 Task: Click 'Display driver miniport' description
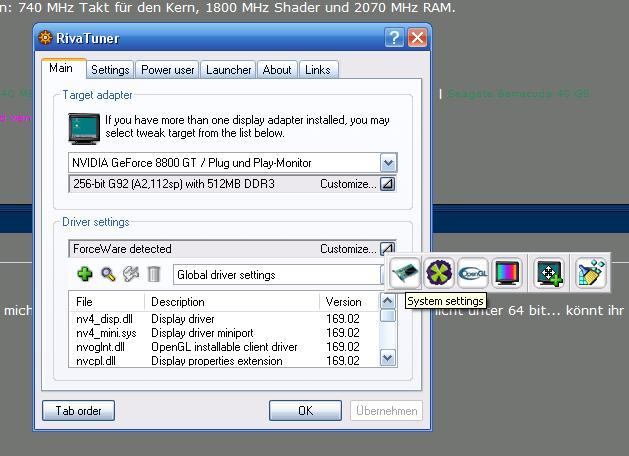202,333
